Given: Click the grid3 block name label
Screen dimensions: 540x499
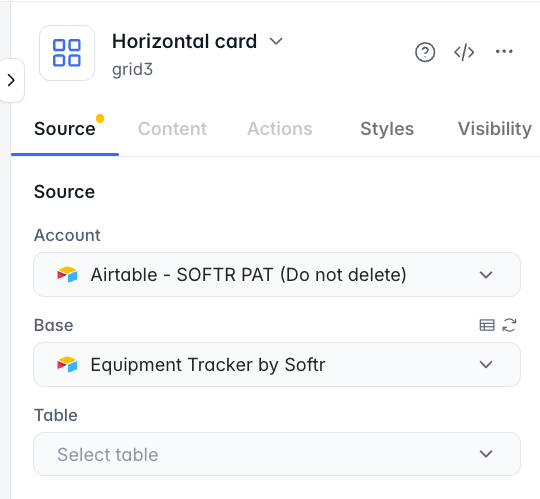Looking at the screenshot, I should click(132, 70).
